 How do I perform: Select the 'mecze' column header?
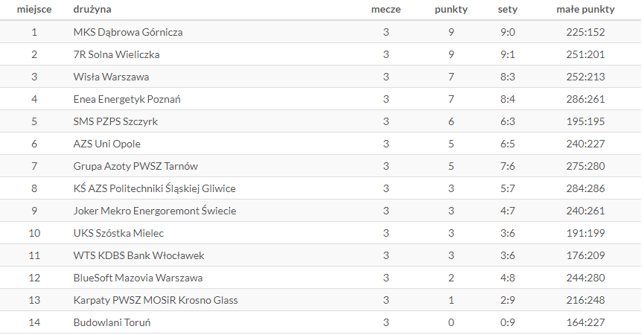click(386, 10)
